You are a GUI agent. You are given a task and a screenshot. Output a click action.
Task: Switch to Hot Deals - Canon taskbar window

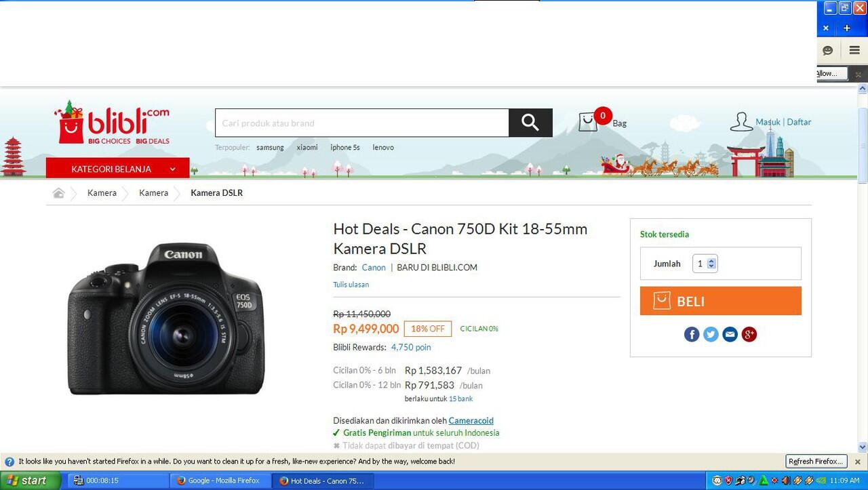pos(323,481)
